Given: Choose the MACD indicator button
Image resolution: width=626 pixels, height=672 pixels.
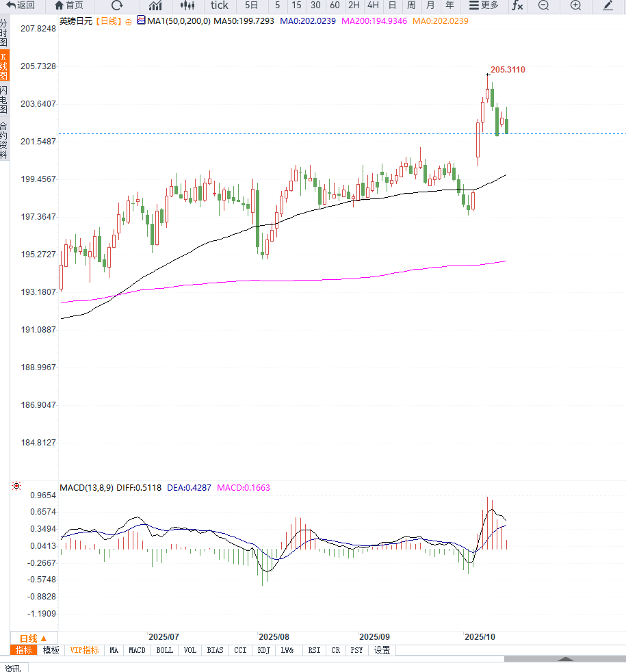Looking at the screenshot, I should click(137, 650).
